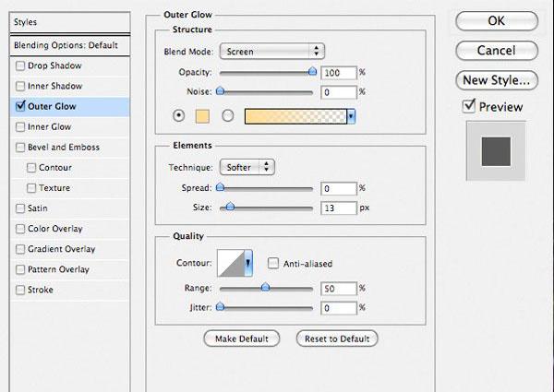Expand the Contour picker dropdown arrow
This screenshot has width=554, height=392.
click(x=248, y=263)
